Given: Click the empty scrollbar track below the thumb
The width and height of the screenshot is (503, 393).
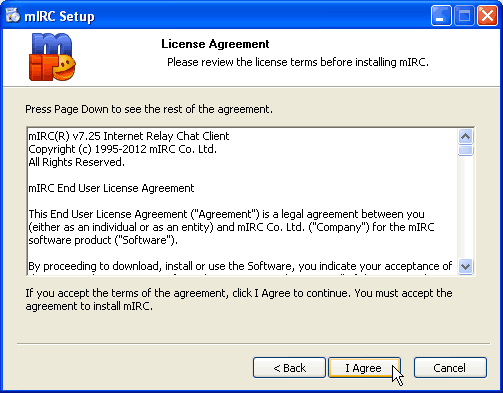Looking at the screenshot, I should (x=465, y=207).
